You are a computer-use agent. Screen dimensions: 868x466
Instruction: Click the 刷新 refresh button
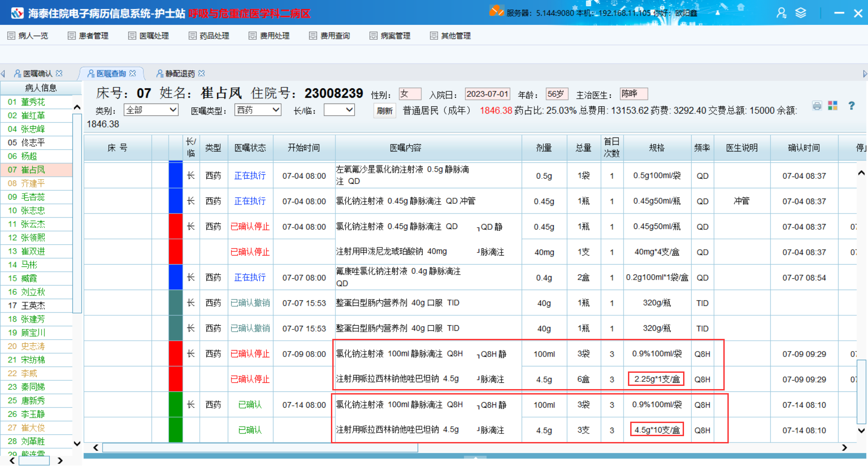(x=384, y=111)
